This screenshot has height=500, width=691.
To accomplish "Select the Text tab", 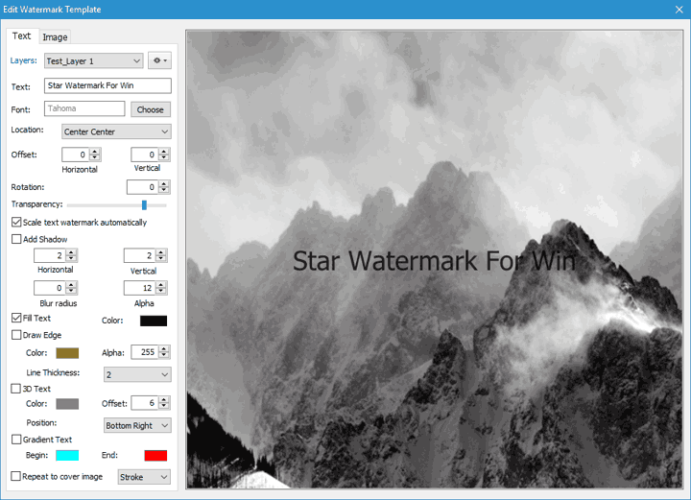I will coord(22,36).
